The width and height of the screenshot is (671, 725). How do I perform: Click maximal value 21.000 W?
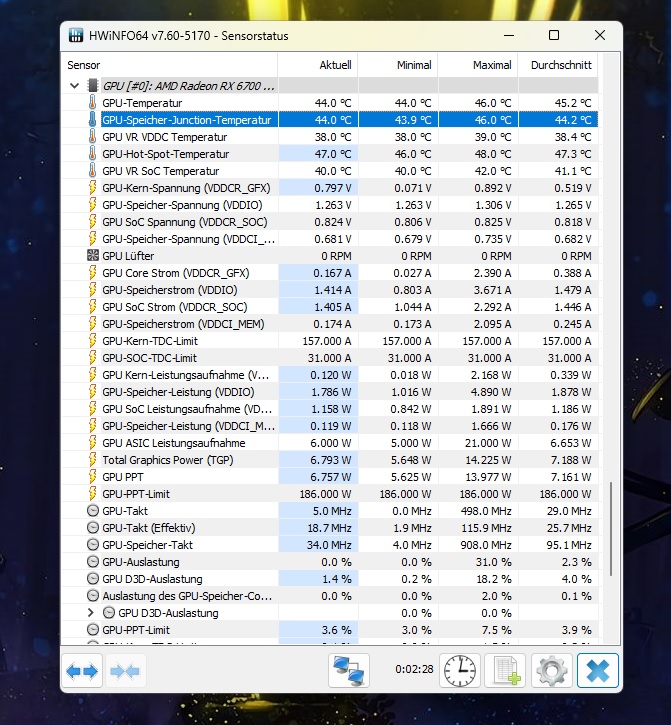click(488, 442)
